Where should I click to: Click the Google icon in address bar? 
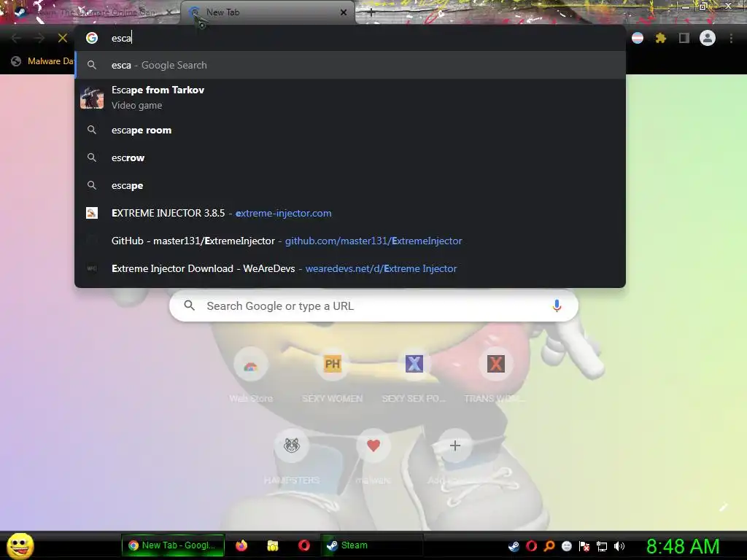[x=92, y=38]
